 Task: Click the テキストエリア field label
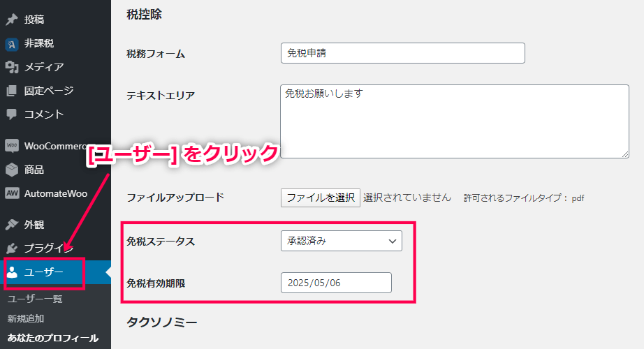point(161,95)
